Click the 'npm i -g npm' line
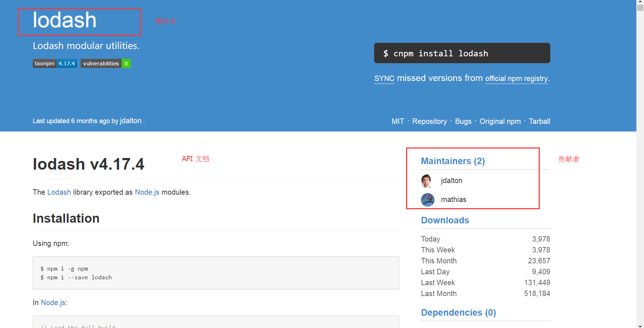This screenshot has height=328, width=644. pyautogui.click(x=64, y=269)
